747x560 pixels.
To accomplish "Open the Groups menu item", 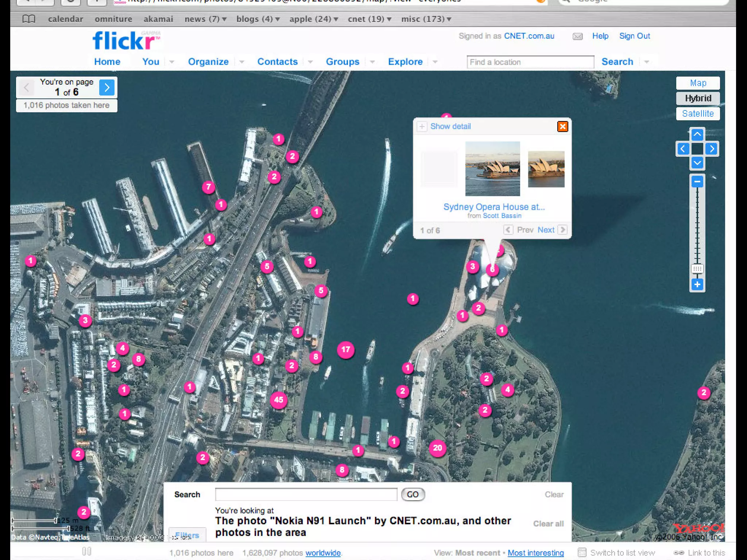I will 342,62.
